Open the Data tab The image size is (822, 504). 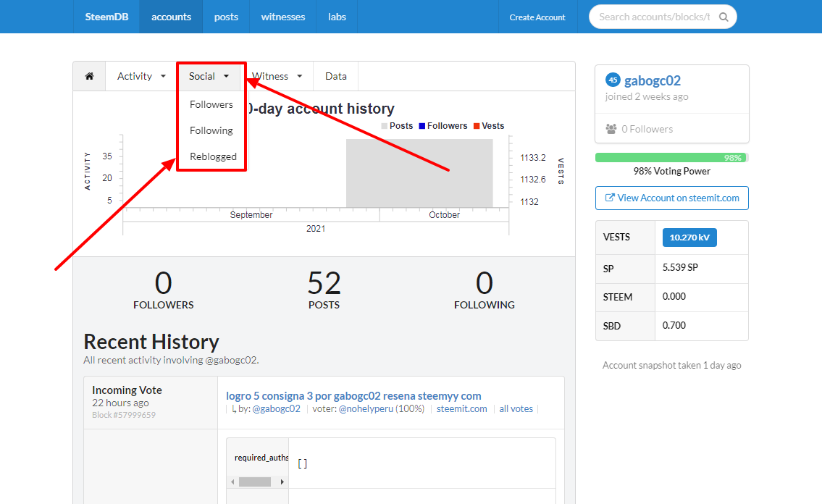(x=336, y=77)
